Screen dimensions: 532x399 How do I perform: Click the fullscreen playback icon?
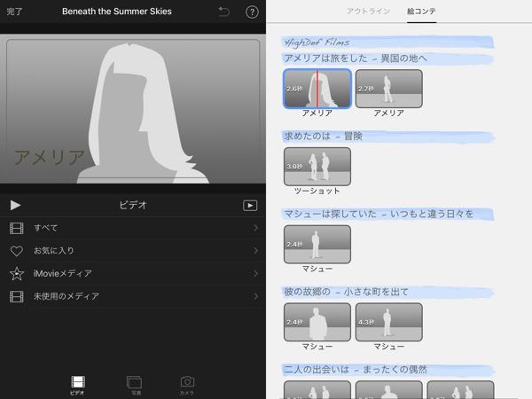[x=250, y=206]
